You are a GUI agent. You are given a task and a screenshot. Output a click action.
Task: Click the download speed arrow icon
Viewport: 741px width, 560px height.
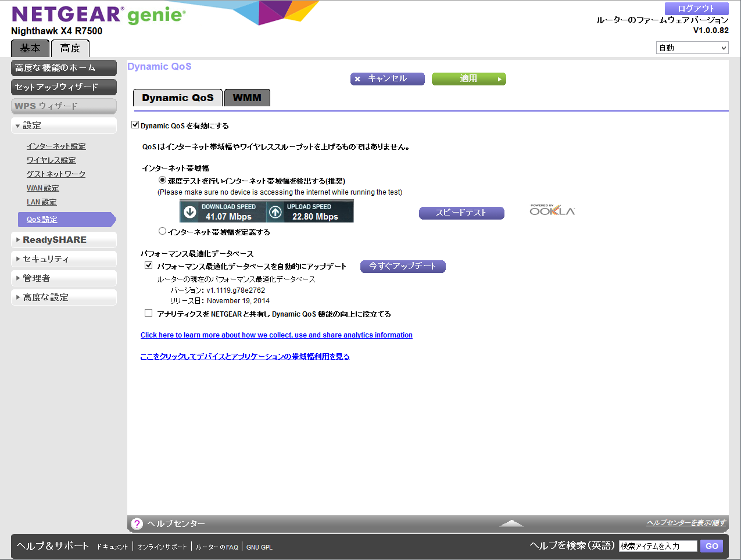(x=190, y=212)
